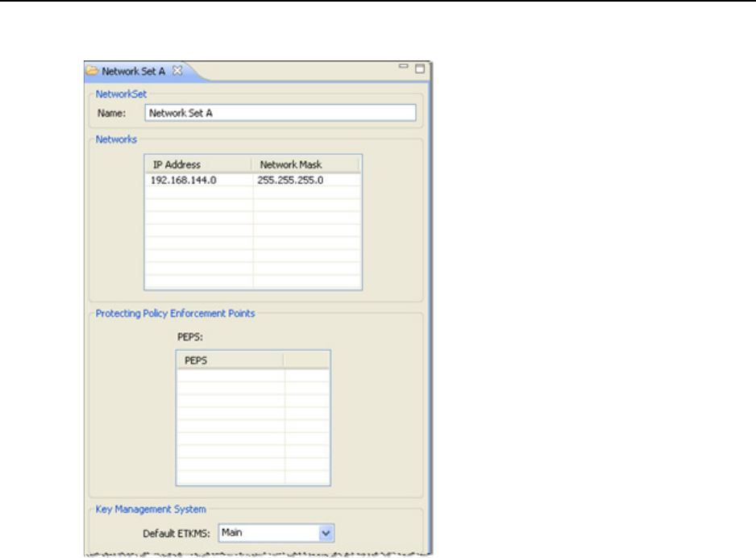
Task: Click the IP Address column header
Action: coord(198,164)
